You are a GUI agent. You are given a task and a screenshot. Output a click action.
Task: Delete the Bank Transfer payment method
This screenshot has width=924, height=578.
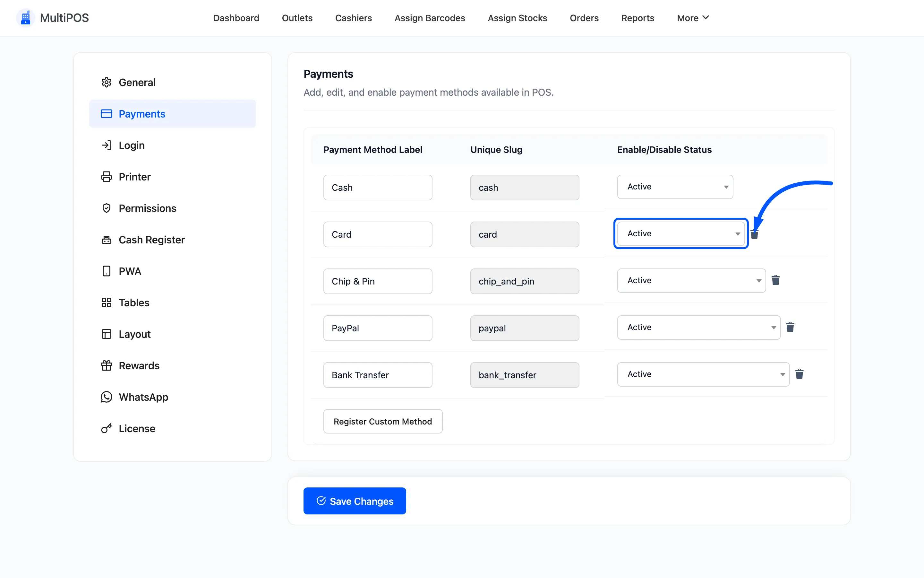click(x=799, y=374)
